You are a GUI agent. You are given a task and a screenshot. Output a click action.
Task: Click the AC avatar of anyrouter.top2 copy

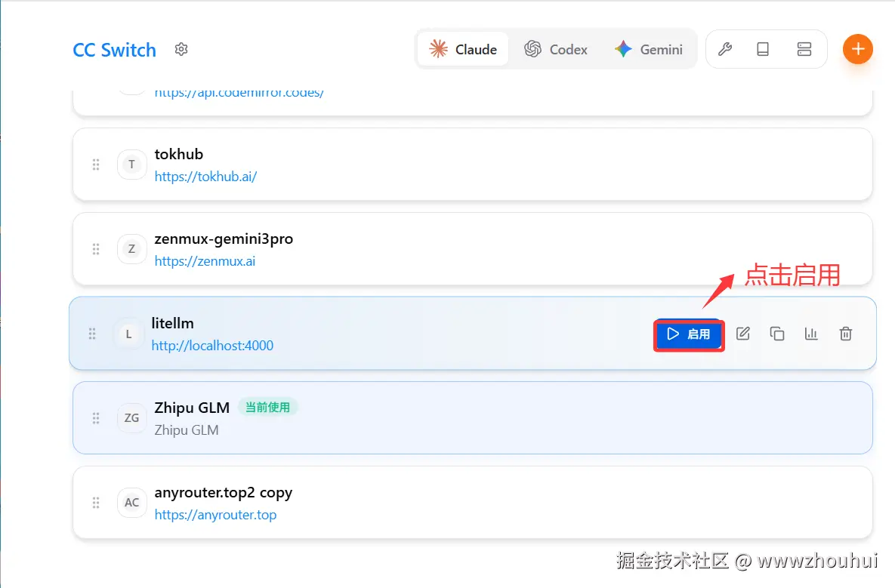[x=132, y=503]
